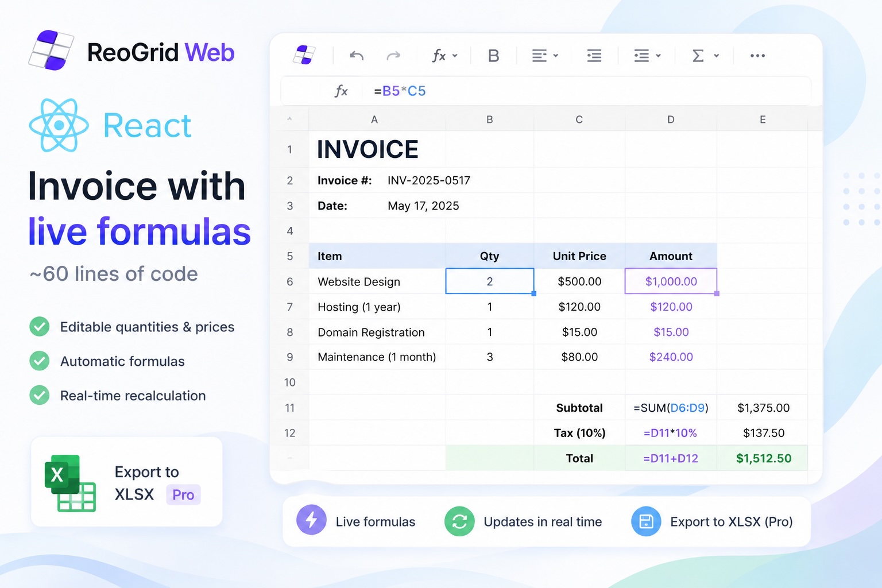Select the Website Design cell
This screenshot has width=882, height=588.
click(377, 281)
